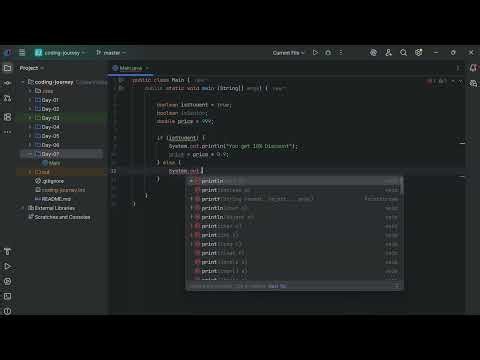Expand the Day-01 folder arrow

(x=30, y=100)
